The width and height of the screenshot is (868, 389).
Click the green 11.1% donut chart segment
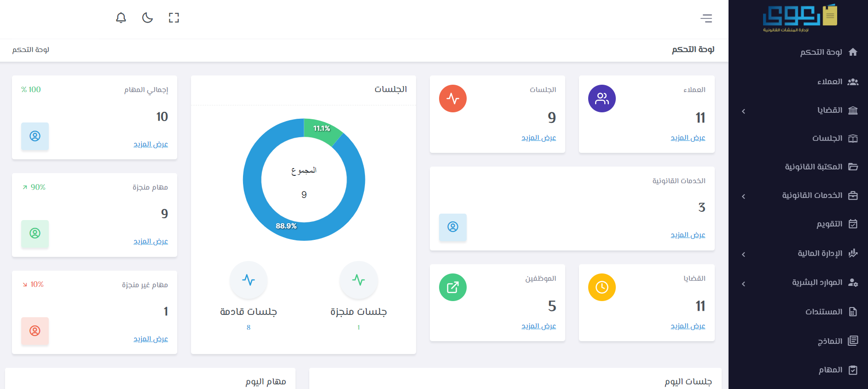(320, 130)
